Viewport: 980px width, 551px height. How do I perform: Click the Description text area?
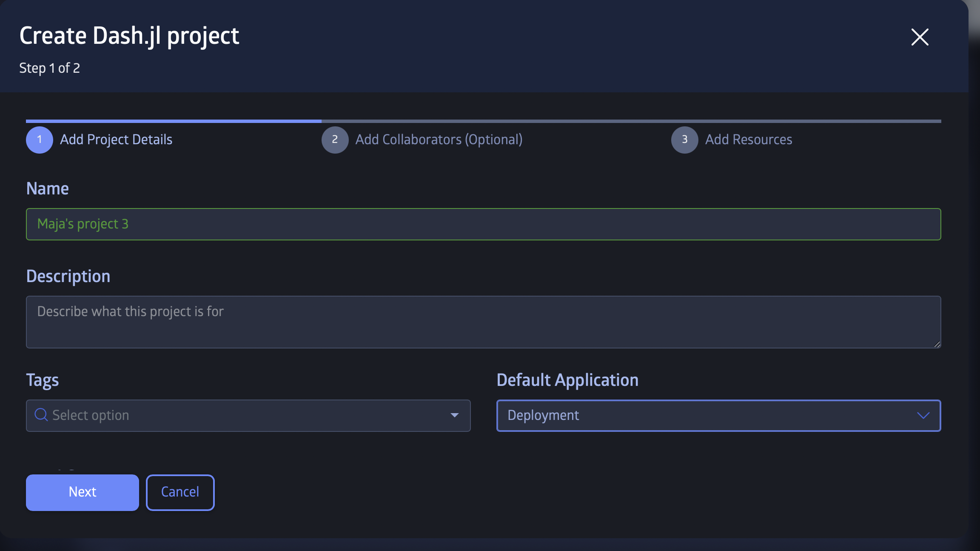(483, 322)
